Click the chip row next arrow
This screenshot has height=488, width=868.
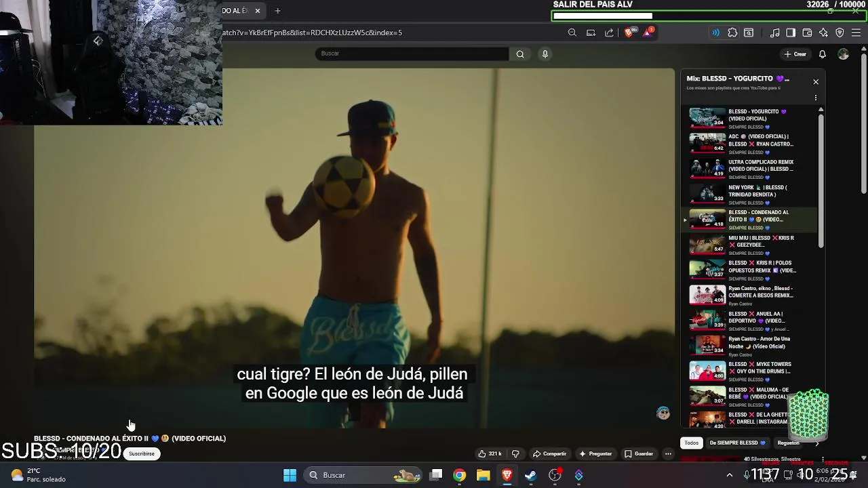(816, 443)
